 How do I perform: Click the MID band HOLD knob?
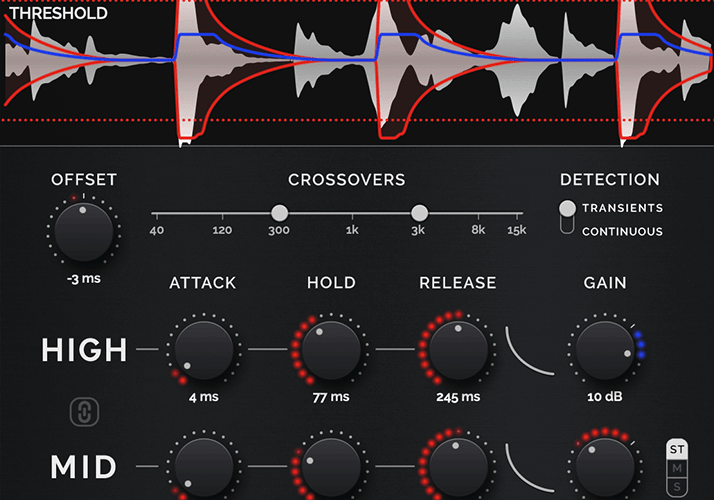pyautogui.click(x=331, y=468)
